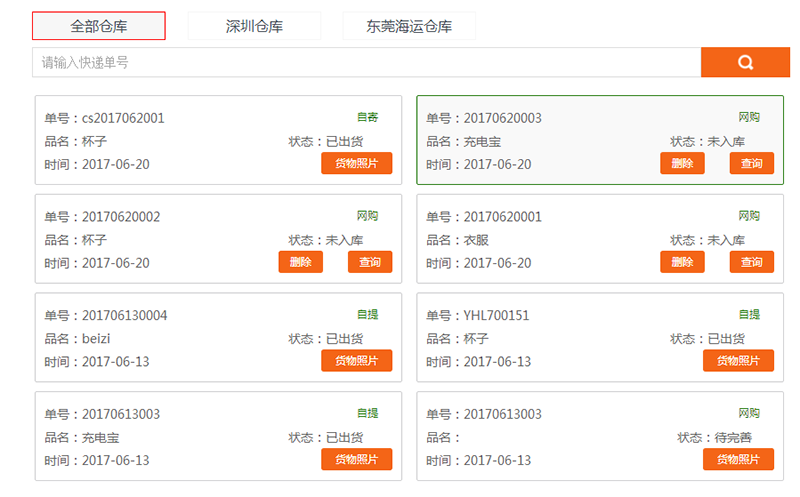Switch to the 深圳仓库 tab
The height and width of the screenshot is (497, 800).
tap(254, 26)
